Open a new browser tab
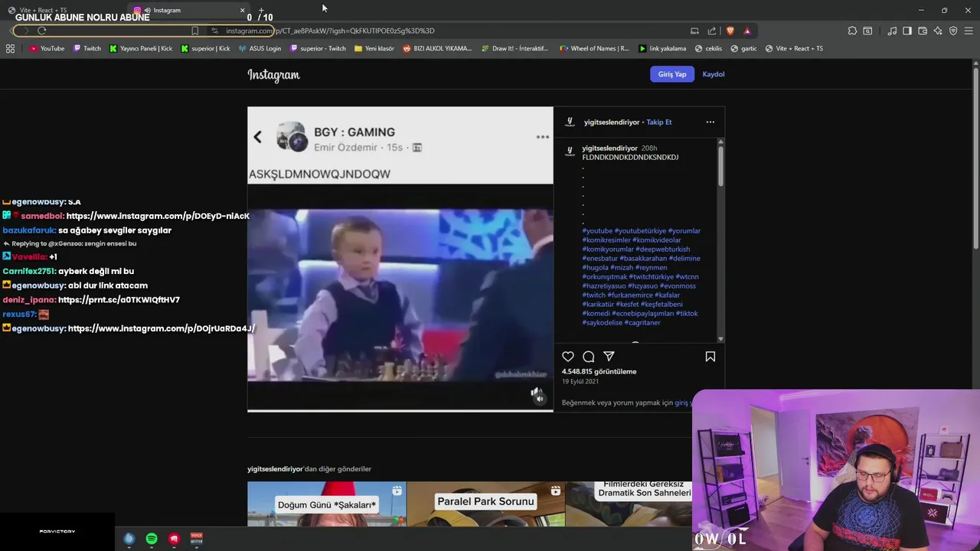The image size is (980, 551). click(261, 10)
